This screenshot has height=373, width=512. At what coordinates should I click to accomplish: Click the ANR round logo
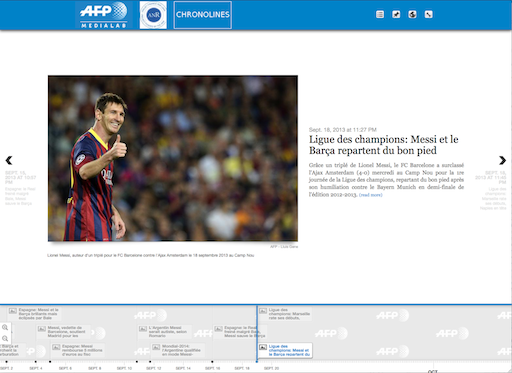pos(153,15)
